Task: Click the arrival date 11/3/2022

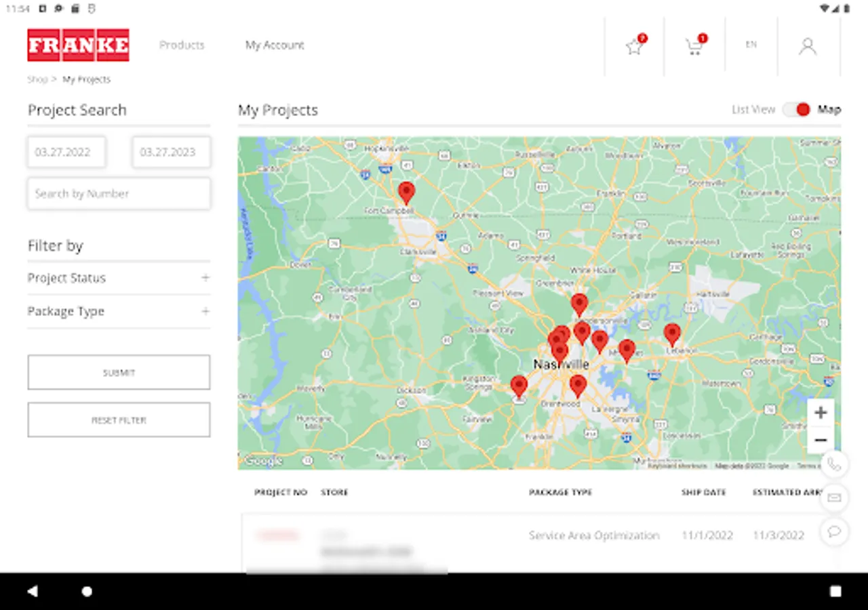Action: click(778, 535)
